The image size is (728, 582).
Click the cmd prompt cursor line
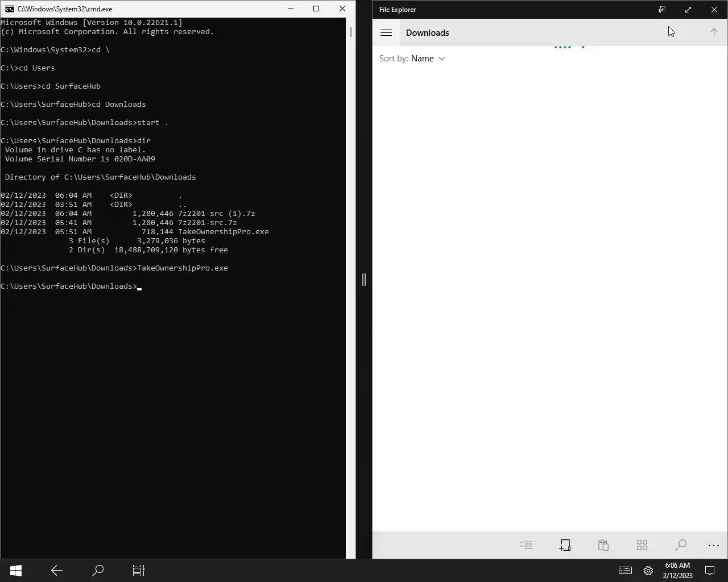point(71,286)
